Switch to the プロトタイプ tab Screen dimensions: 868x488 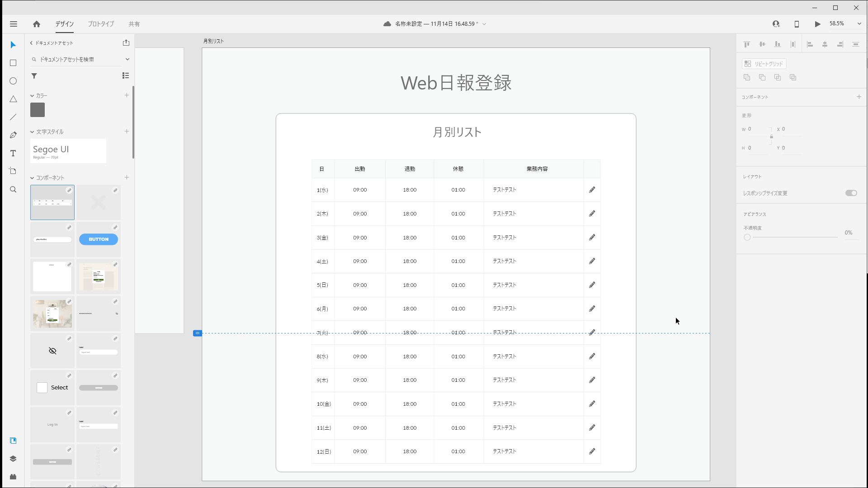101,24
